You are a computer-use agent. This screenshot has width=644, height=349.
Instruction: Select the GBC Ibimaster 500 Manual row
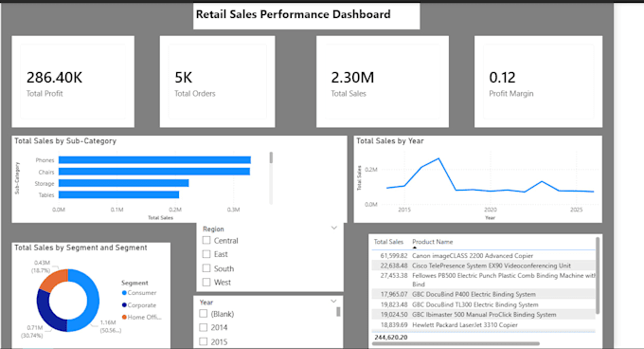[483, 315]
